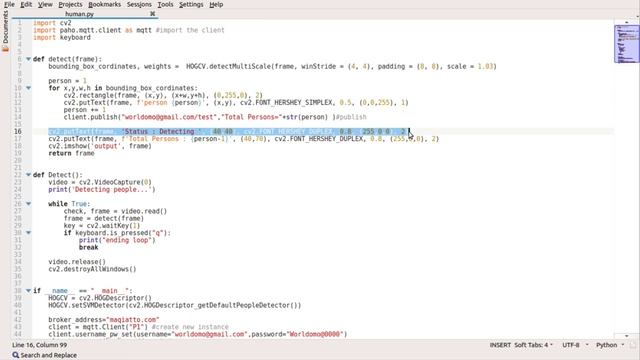Click the 'key = cv2.waitKey(1)' line
This screenshot has width=640, height=360.
pyautogui.click(x=102, y=226)
